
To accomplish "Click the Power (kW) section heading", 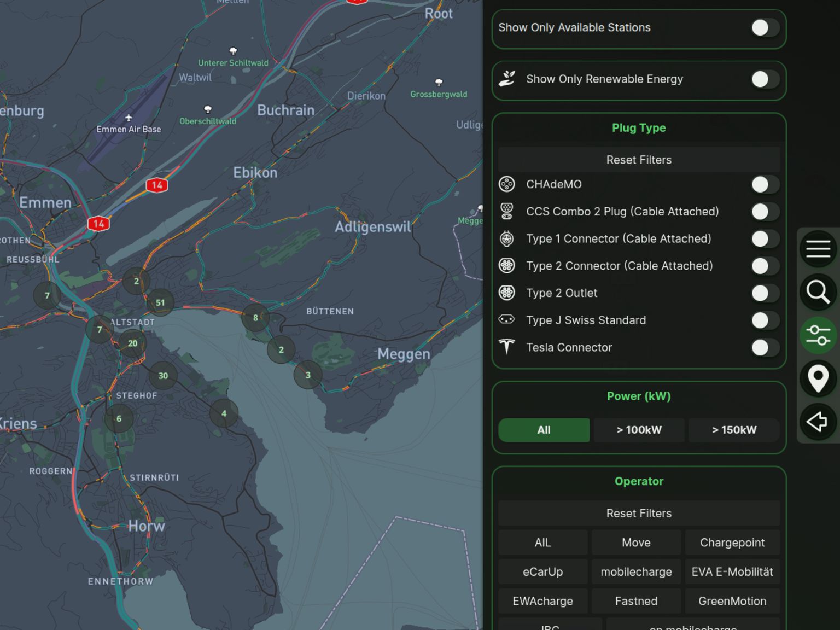I will pos(639,396).
